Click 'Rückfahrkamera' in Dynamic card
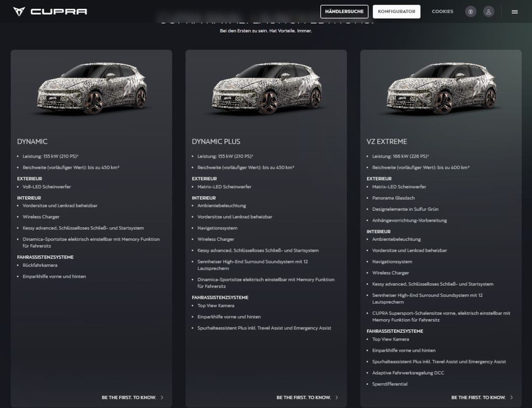 point(40,265)
